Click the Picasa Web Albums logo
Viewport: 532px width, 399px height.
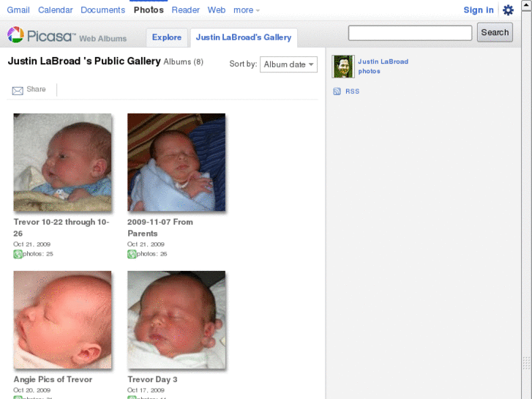click(x=67, y=36)
